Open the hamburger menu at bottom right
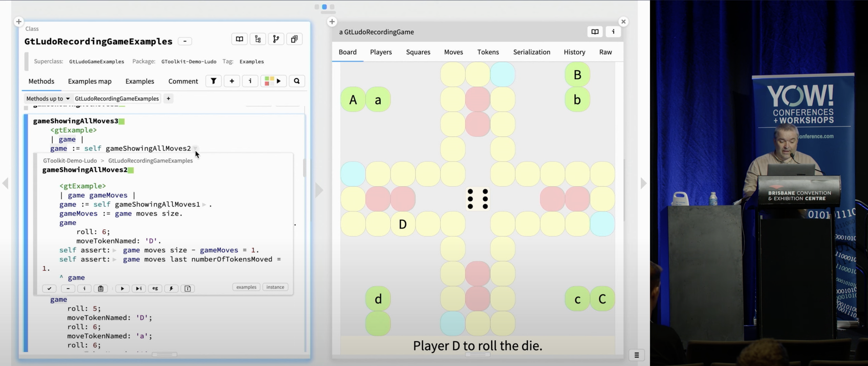 tap(636, 355)
